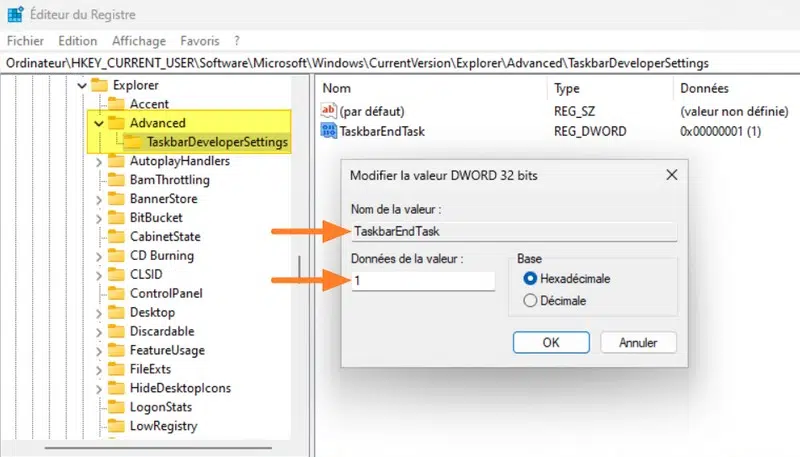Expand the FileExts key
Viewport: 800px width, 457px height.
[98, 370]
